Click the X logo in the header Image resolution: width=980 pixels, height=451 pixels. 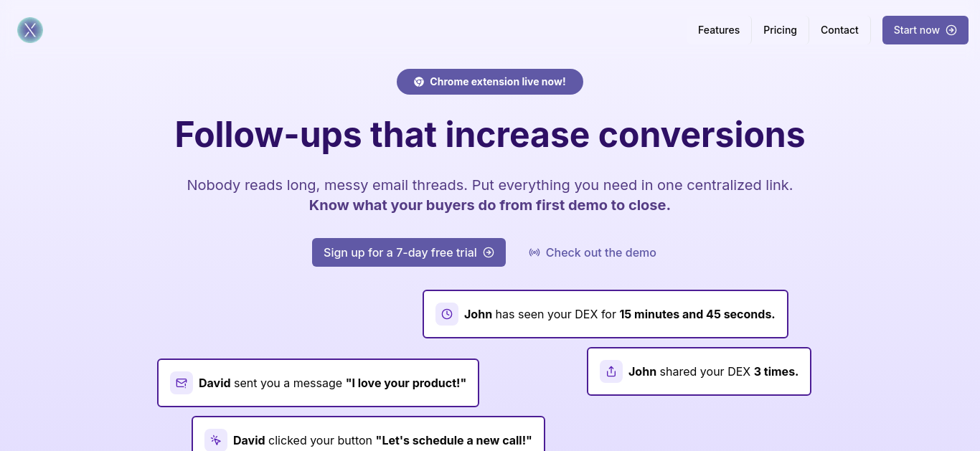point(30,30)
